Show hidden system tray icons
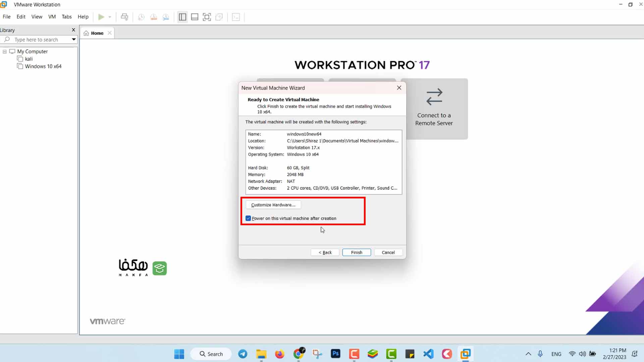Image resolution: width=644 pixels, height=362 pixels. [528, 354]
